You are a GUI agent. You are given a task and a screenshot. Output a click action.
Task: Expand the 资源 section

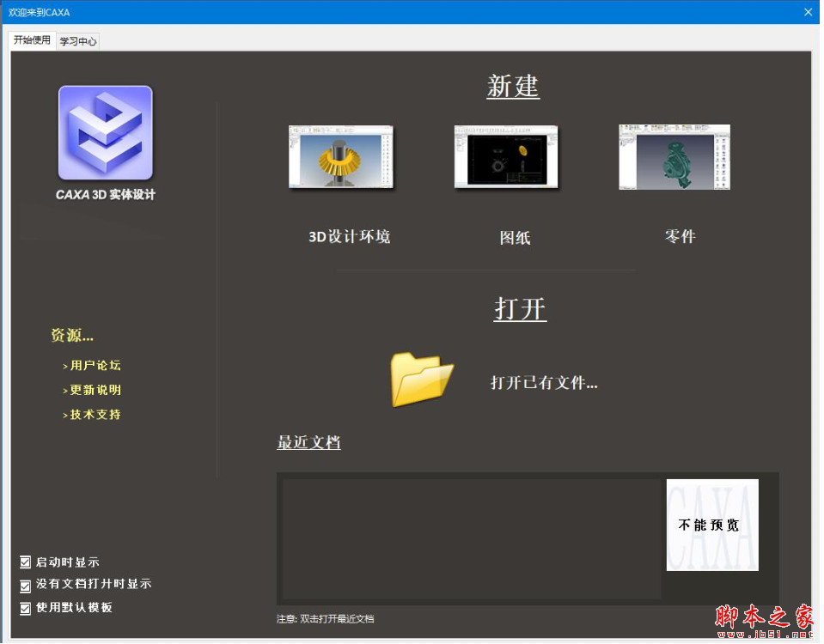pos(72,335)
